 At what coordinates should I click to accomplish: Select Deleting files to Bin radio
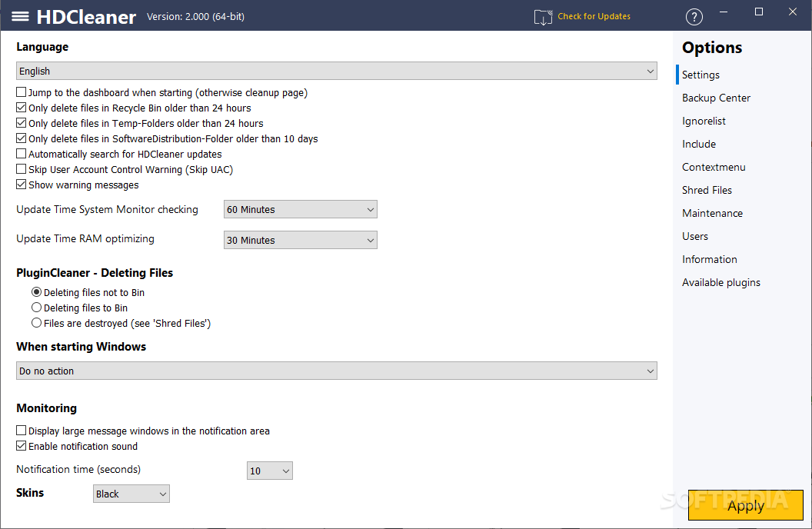[36, 308]
